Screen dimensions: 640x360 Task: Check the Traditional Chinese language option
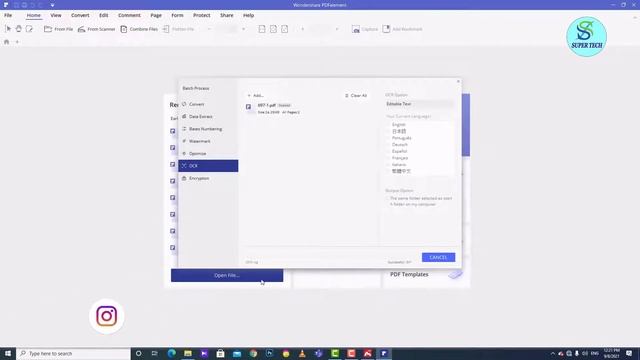pyautogui.click(x=389, y=171)
